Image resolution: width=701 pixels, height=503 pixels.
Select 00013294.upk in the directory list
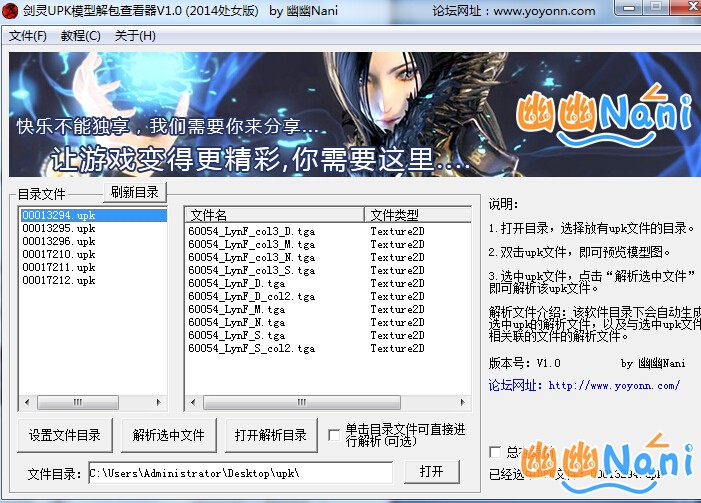pos(94,216)
